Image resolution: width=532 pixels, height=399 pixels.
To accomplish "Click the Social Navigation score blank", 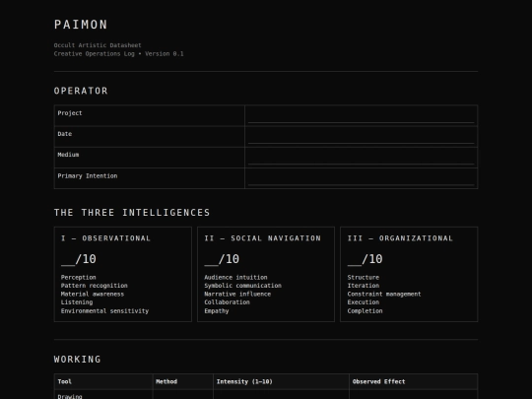I will 211,259.
